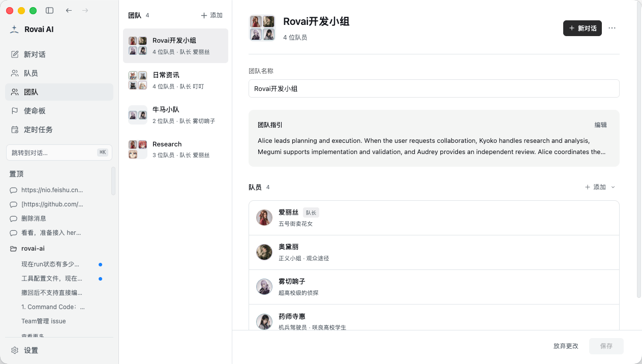Open the 队员 添加 dropdown
The height and width of the screenshot is (364, 642).
600,187
